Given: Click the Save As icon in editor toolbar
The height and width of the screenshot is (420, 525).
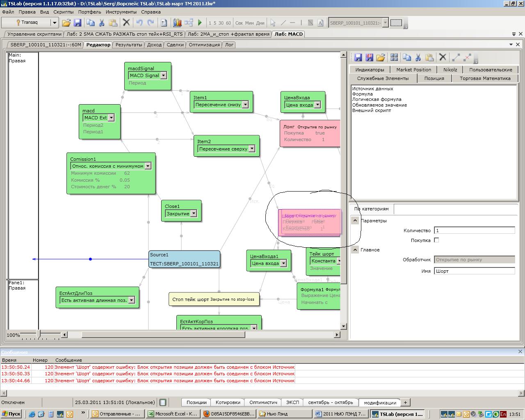Looking at the screenshot, I should pyautogui.click(x=369, y=57).
